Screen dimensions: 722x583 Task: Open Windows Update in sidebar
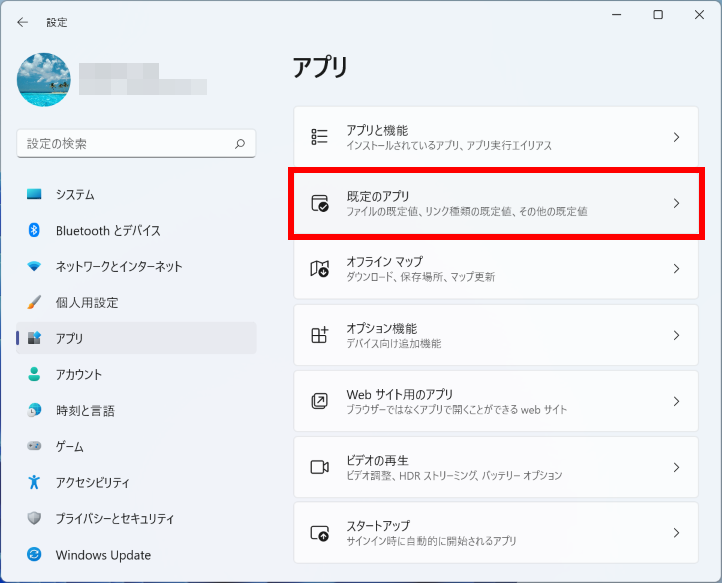(x=136, y=554)
